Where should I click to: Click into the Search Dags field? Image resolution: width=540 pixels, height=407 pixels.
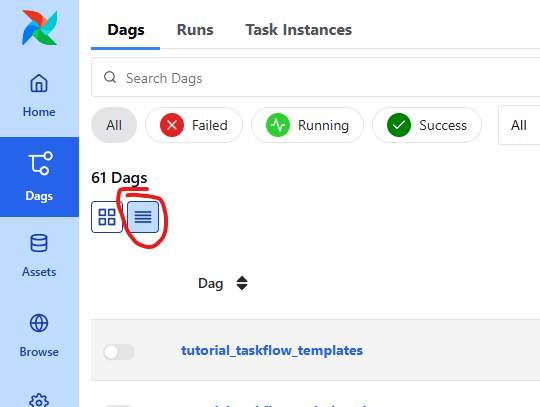pos(315,77)
